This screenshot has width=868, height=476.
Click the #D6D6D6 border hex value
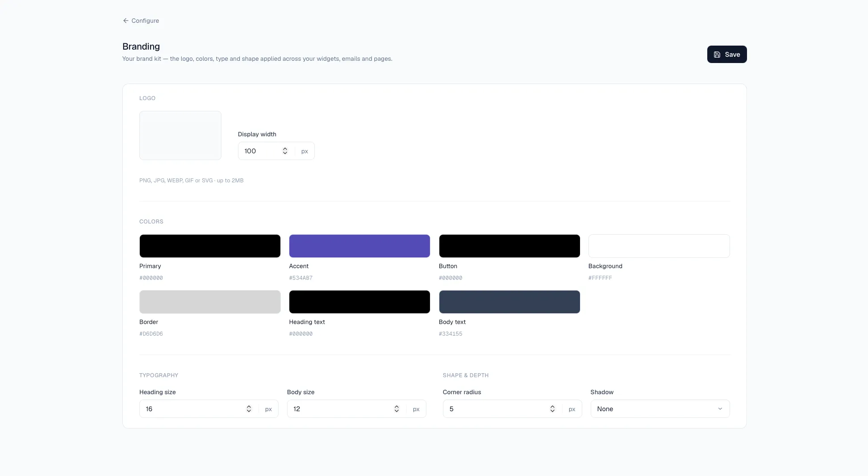(151, 334)
